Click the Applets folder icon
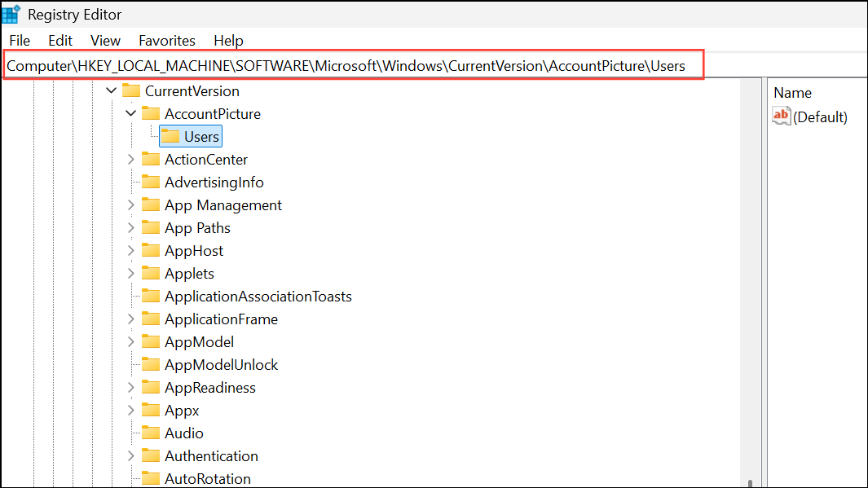The width and height of the screenshot is (868, 488). (x=151, y=273)
